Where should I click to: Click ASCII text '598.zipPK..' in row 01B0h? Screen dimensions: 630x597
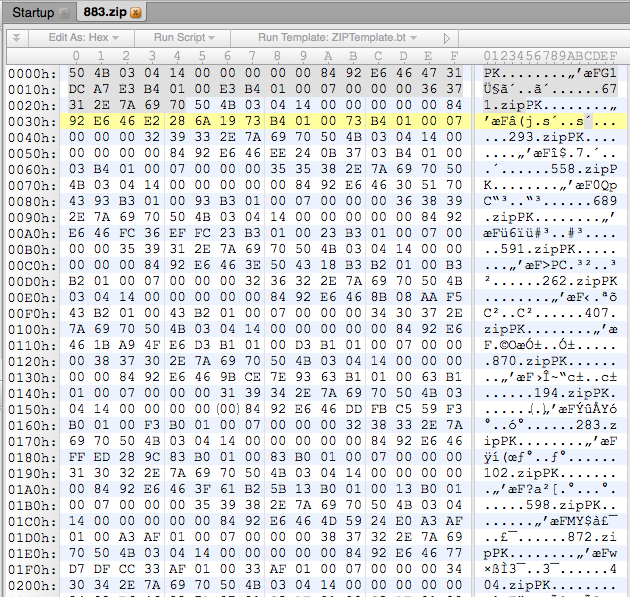[571, 505]
